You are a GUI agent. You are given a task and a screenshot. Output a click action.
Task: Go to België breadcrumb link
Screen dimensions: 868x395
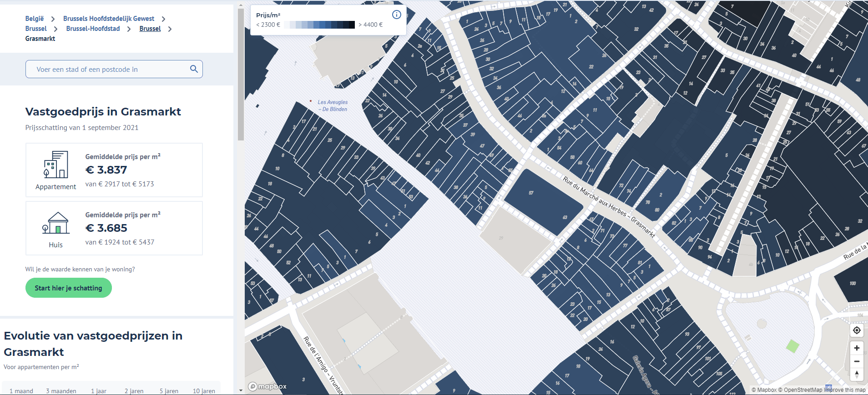tap(35, 19)
